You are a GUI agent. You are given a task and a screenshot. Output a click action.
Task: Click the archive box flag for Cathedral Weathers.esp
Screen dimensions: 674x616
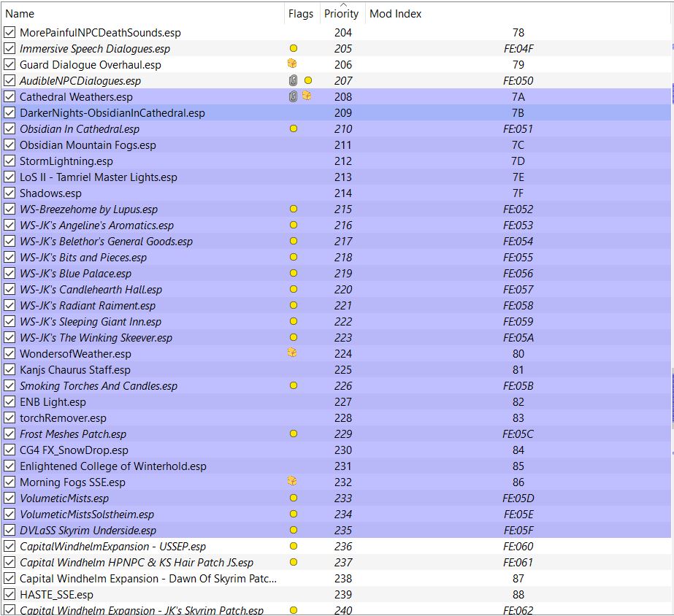[307, 96]
